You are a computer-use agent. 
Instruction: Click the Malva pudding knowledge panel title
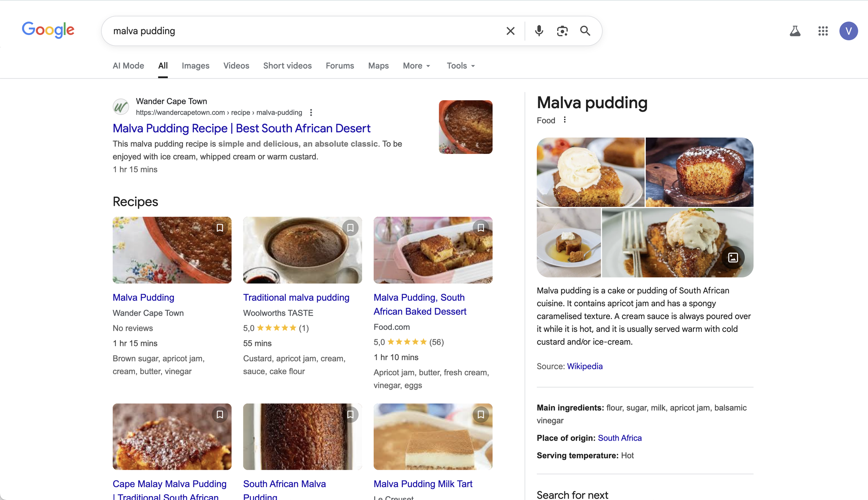click(592, 103)
